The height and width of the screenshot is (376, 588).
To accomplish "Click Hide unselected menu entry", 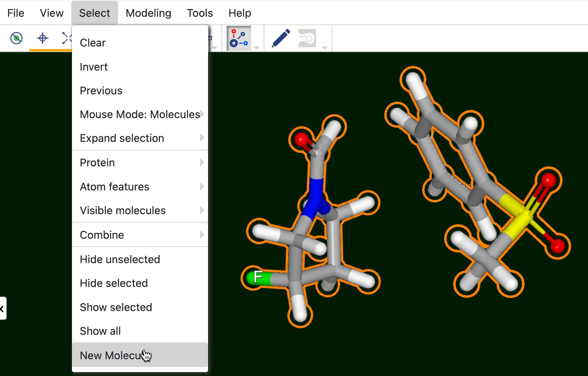I will [120, 259].
